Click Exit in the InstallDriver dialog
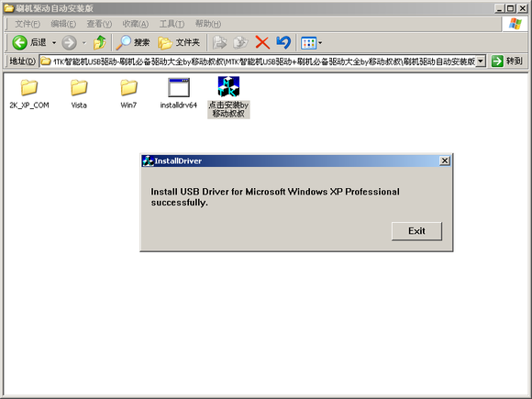Viewport: 532px width, 399px height. [416, 231]
